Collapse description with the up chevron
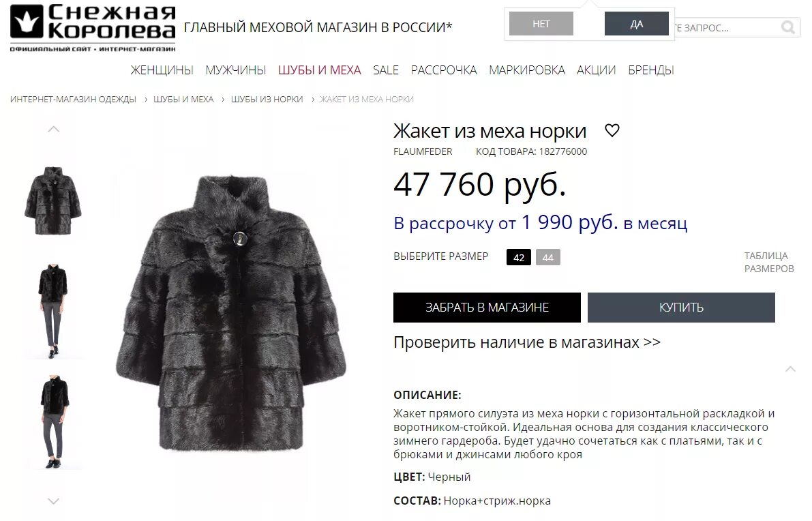This screenshot has width=812, height=521. (790, 369)
